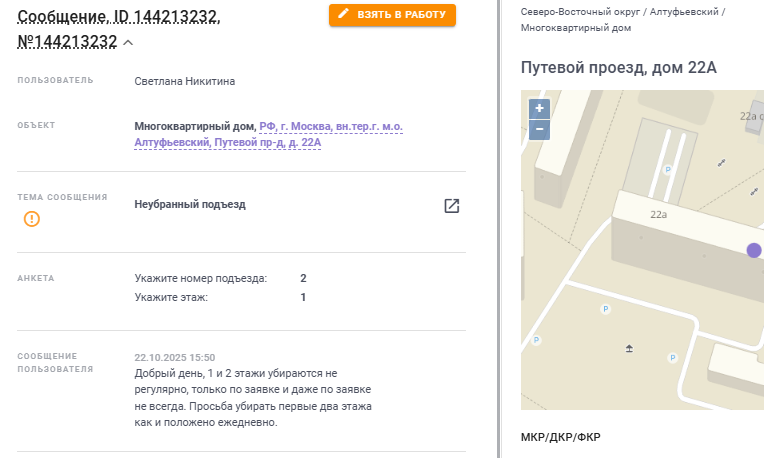Click the vertical divider between the panels
This screenshot has width=764, height=458.
[499, 229]
